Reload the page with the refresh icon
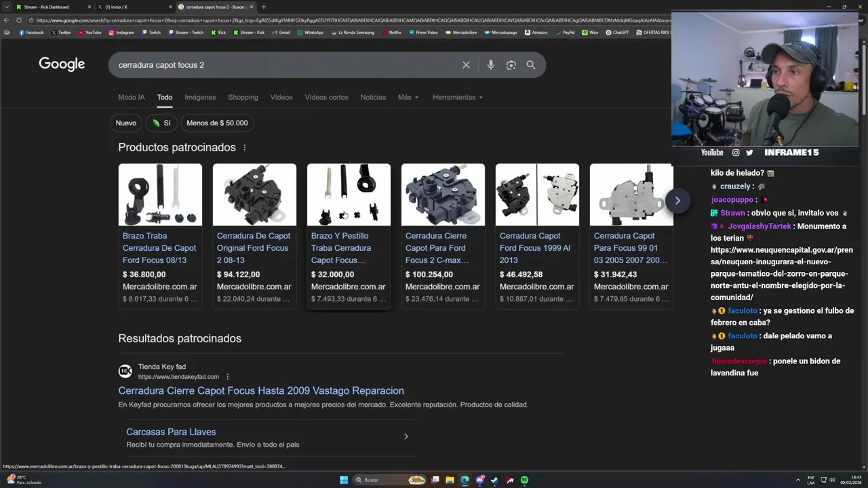868x488 pixels. click(19, 20)
